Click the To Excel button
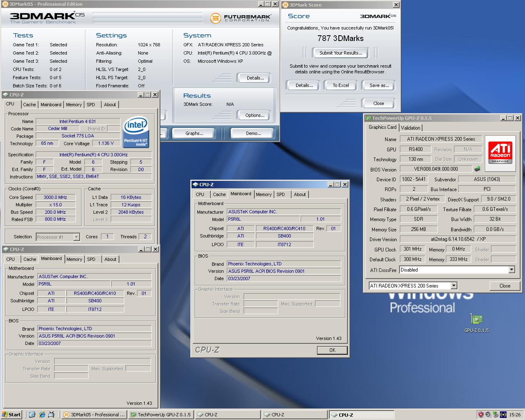Screen dimensions: 525x420 (341, 85)
